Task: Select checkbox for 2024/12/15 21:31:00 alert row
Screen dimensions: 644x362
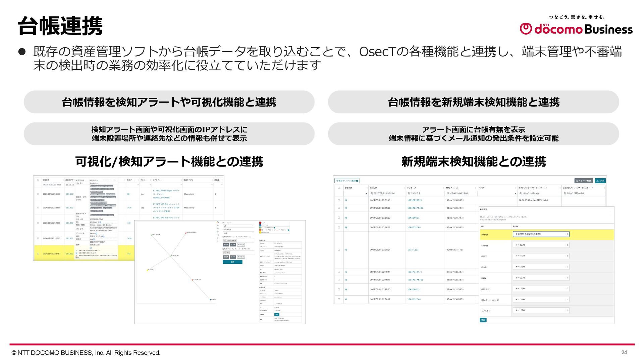Action: click(x=38, y=194)
